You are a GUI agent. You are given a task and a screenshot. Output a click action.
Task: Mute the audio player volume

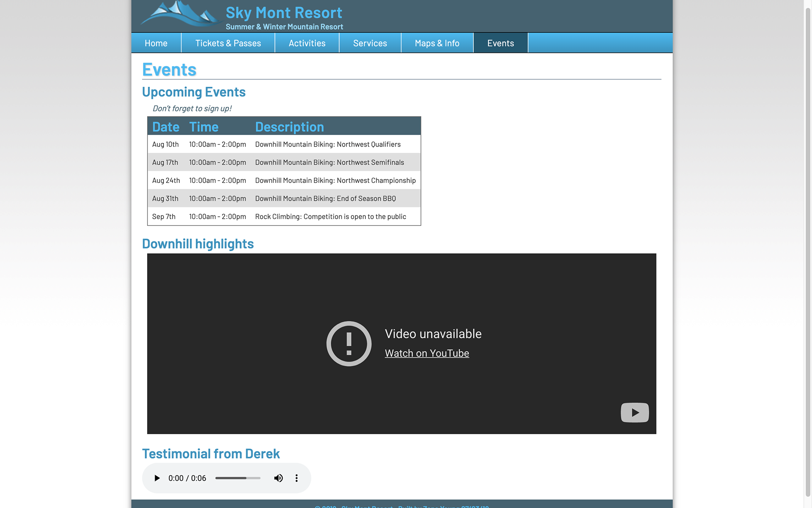[278, 478]
